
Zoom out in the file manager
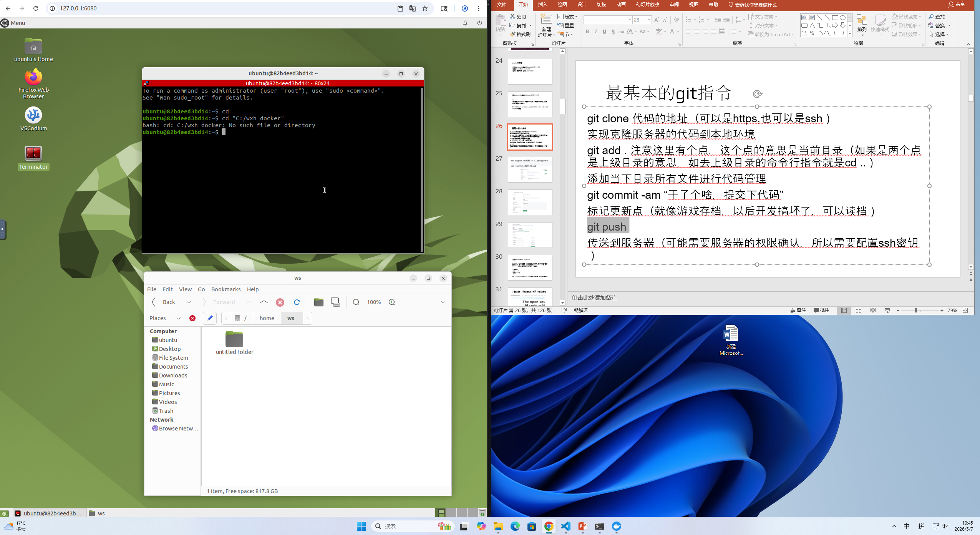click(356, 302)
